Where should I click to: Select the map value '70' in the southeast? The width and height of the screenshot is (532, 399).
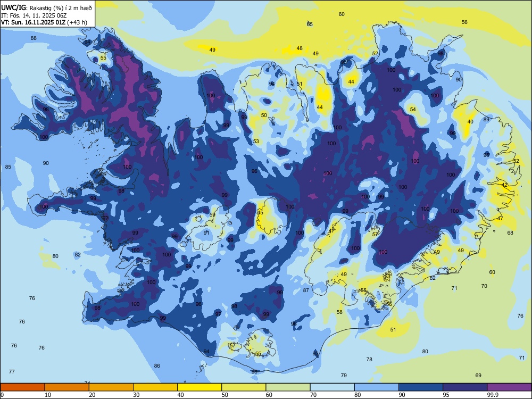tap(484, 286)
